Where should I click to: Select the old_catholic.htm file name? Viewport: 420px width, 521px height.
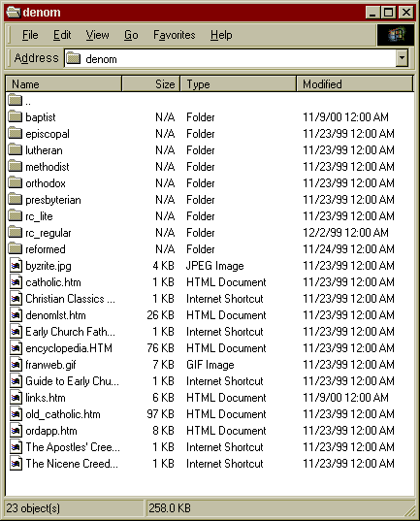(63, 414)
